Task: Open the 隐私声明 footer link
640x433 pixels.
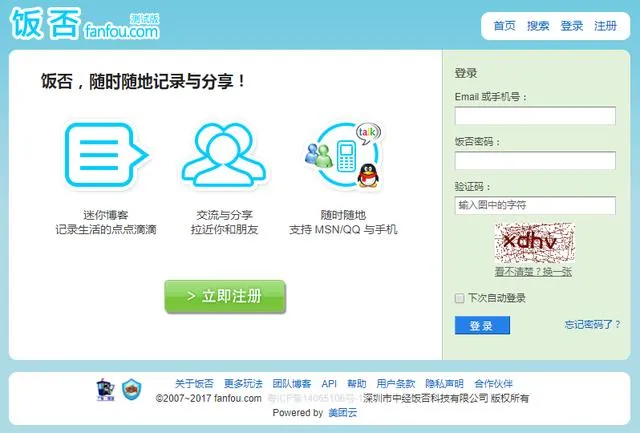Action: click(444, 384)
